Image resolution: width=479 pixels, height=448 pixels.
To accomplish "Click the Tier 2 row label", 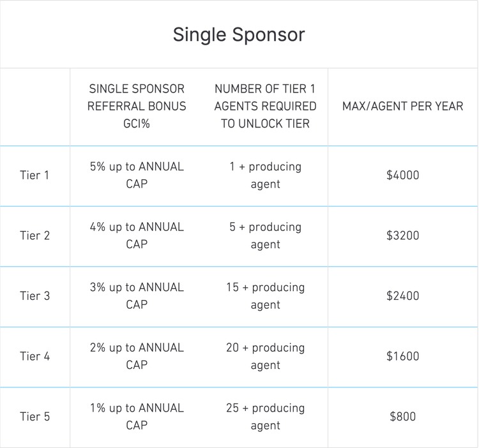I will [34, 235].
